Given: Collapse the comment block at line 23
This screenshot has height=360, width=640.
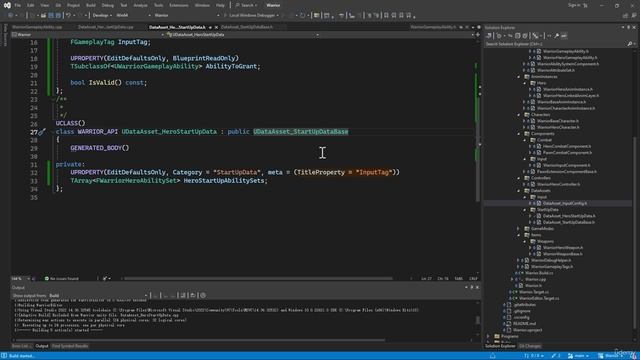Looking at the screenshot, I should click(x=53, y=99).
